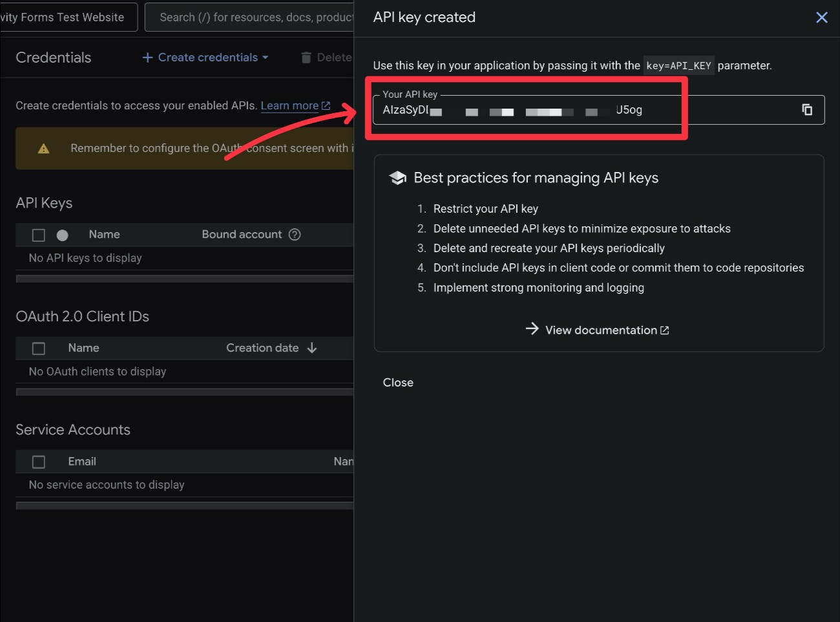840x622 pixels.
Task: Open the Create credentials dropdown
Action: point(204,57)
